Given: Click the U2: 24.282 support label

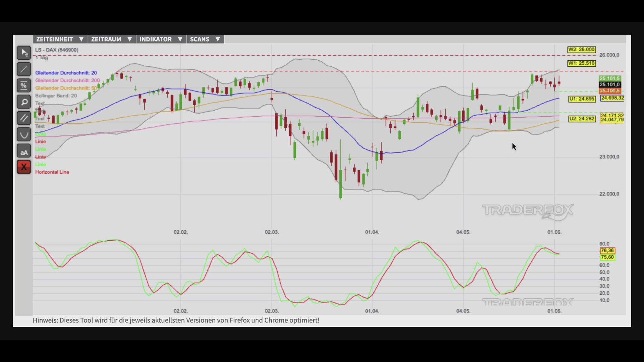Looking at the screenshot, I should [x=582, y=119].
